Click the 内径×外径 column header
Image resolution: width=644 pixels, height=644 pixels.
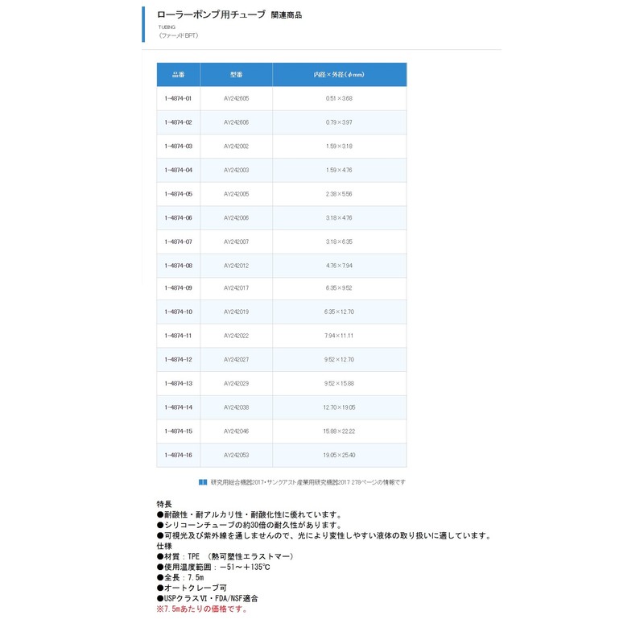pyautogui.click(x=339, y=74)
